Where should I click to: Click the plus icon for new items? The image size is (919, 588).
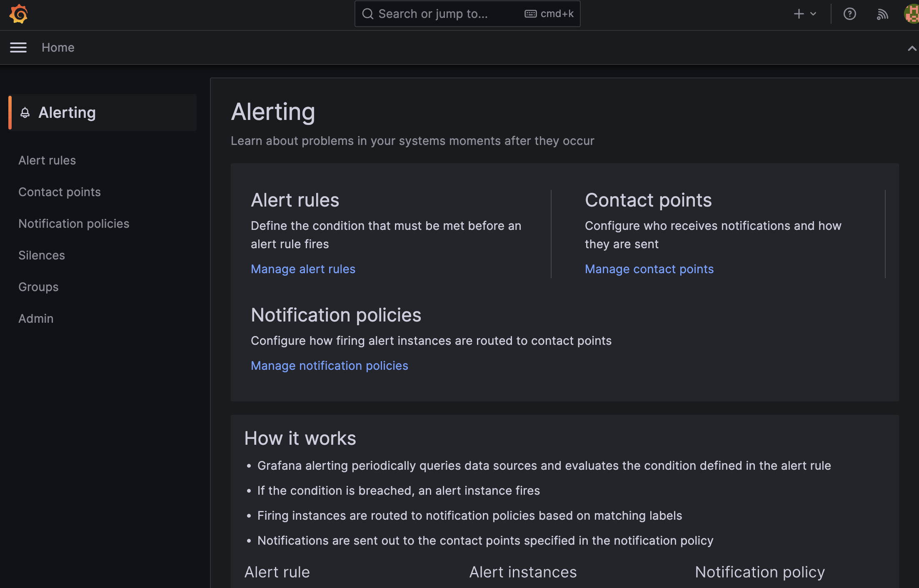799,14
